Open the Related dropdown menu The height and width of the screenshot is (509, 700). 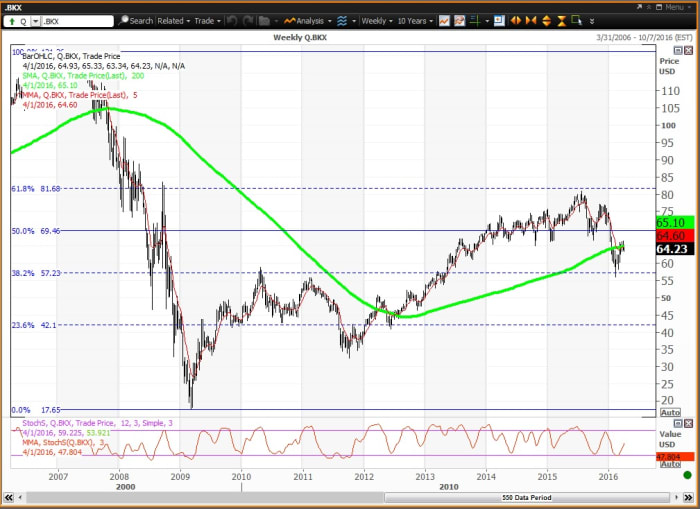173,21
